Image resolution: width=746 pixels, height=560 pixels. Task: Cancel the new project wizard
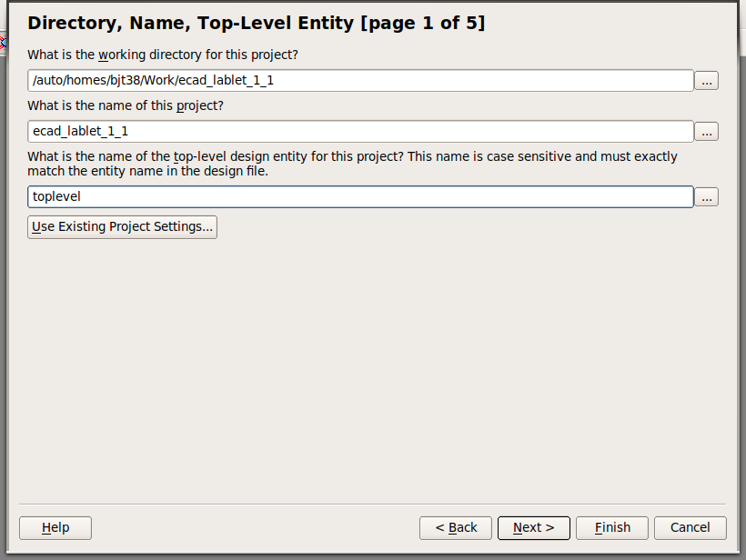click(690, 527)
